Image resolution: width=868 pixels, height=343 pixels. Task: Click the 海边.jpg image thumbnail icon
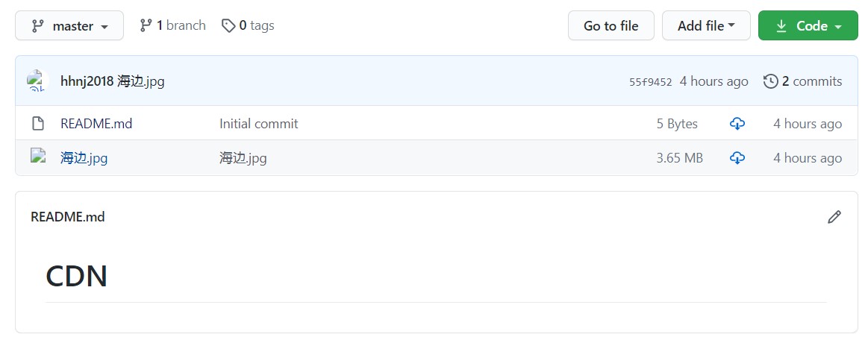pos(38,157)
